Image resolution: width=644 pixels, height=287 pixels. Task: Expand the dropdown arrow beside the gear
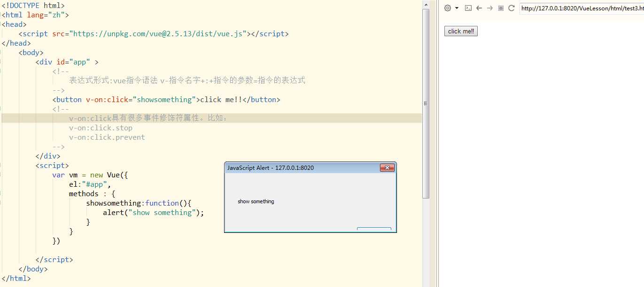pyautogui.click(x=457, y=8)
